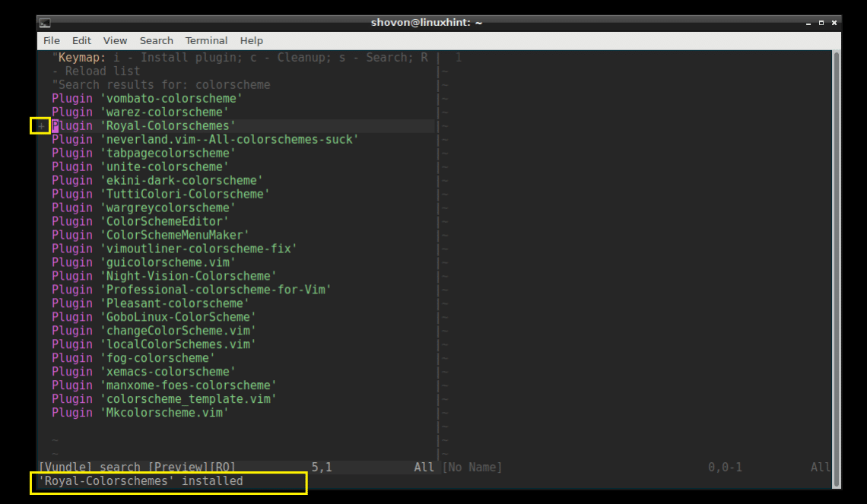Click the 'manxome-foes-colorscheme' plugin line
The image size is (867, 504).
(164, 385)
